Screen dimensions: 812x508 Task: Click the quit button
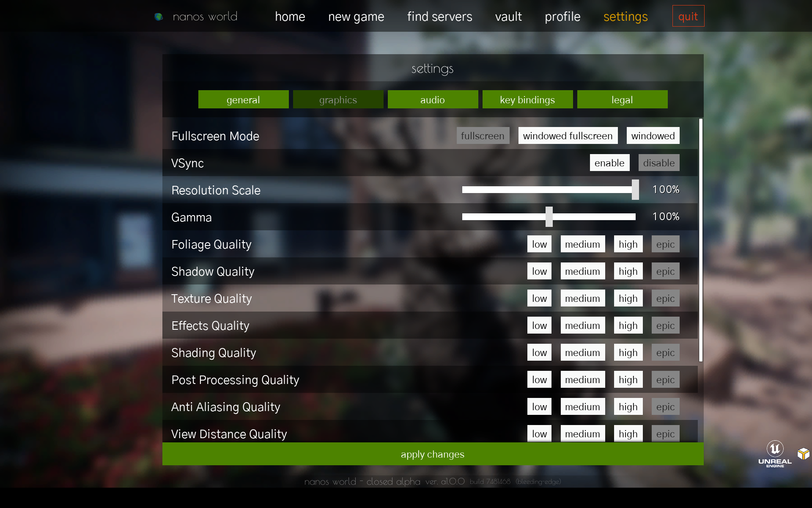coord(688,16)
